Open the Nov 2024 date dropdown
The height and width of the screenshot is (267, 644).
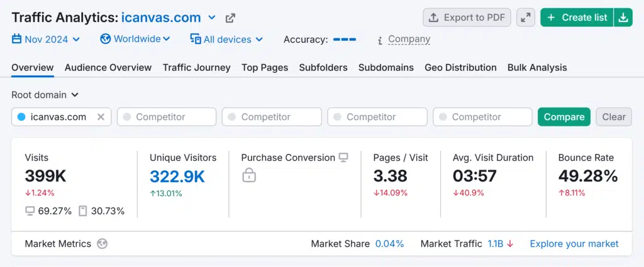(46, 39)
